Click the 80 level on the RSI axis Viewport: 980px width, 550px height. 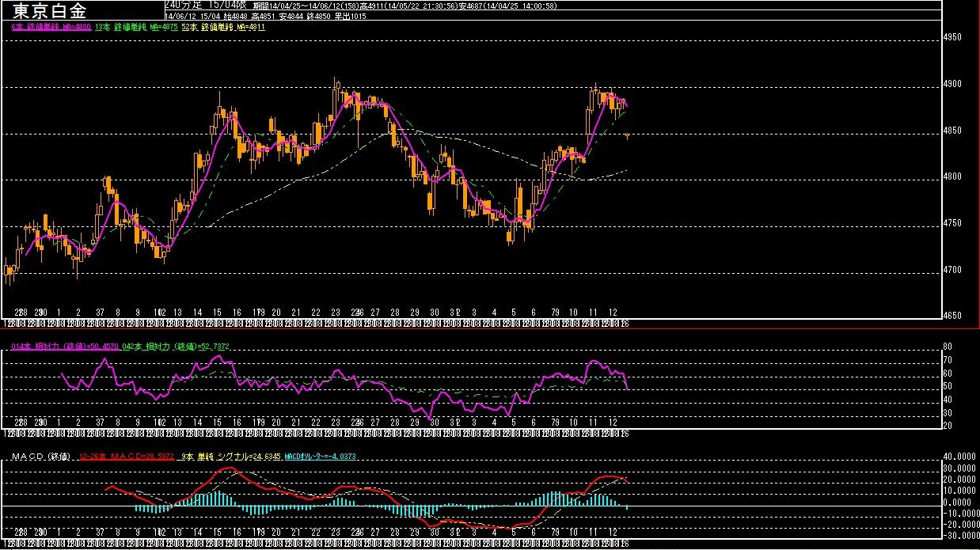(948, 347)
